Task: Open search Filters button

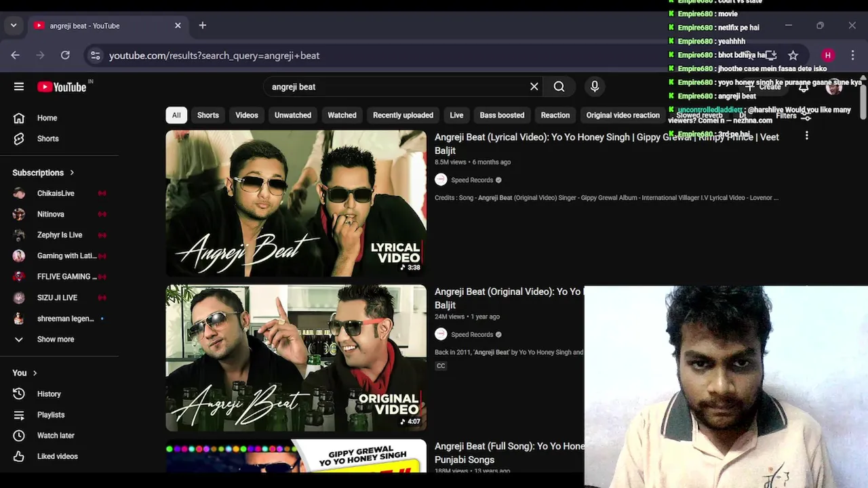Action: point(793,116)
